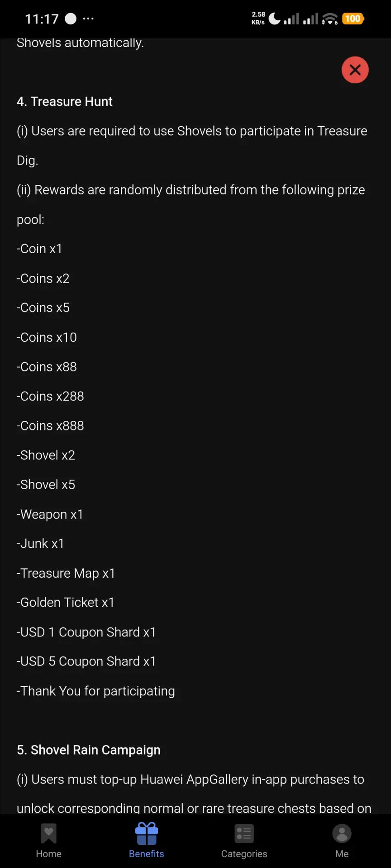Open the Categories list icon

[244, 834]
